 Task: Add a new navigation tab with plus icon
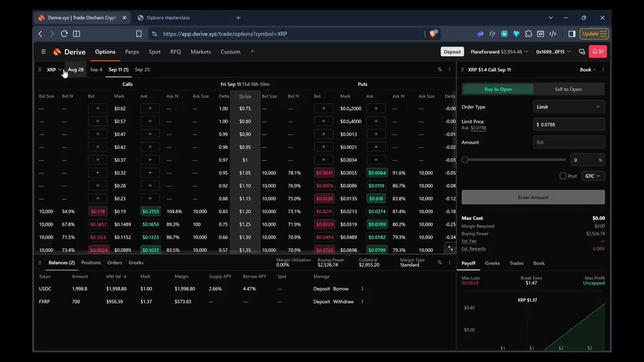click(252, 52)
